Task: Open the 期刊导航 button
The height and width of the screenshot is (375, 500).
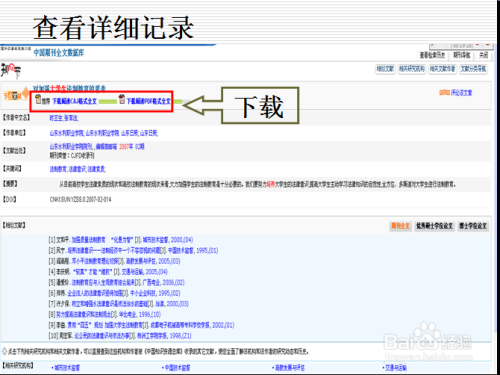Action: click(462, 55)
